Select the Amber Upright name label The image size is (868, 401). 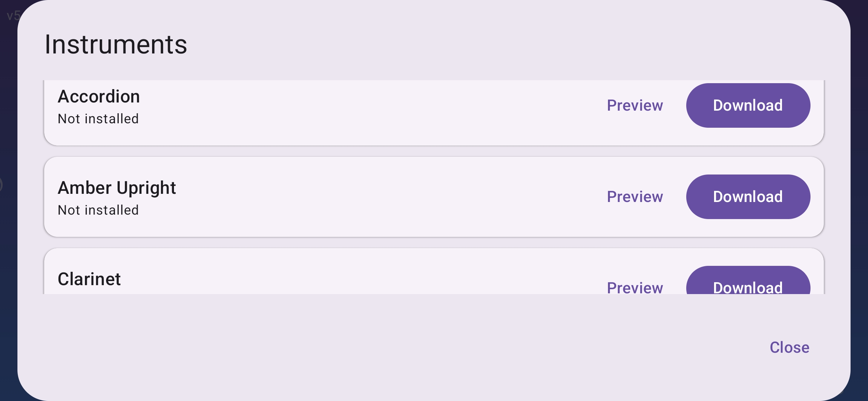tap(117, 188)
